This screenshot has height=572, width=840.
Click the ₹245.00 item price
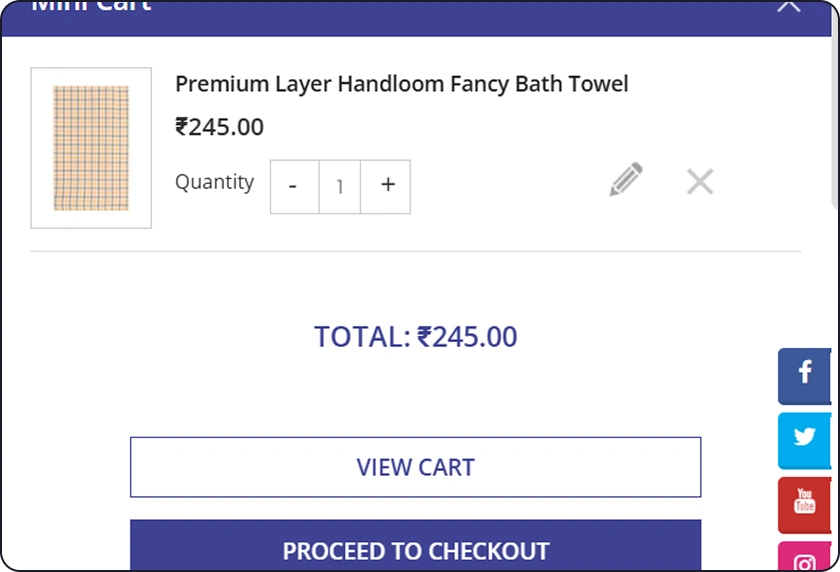tap(220, 127)
